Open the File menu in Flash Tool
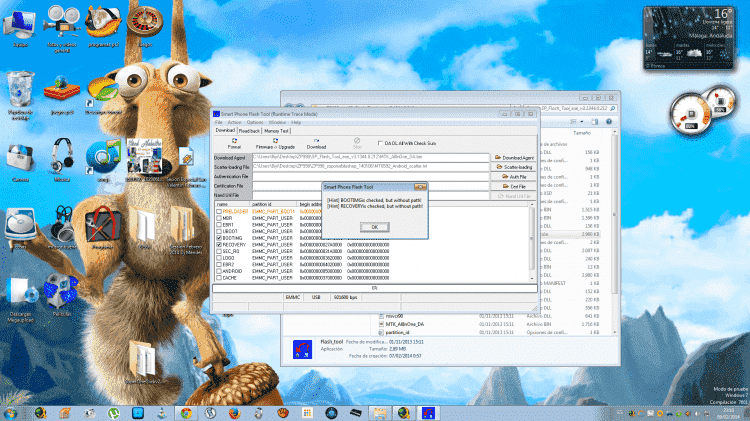 coord(219,122)
